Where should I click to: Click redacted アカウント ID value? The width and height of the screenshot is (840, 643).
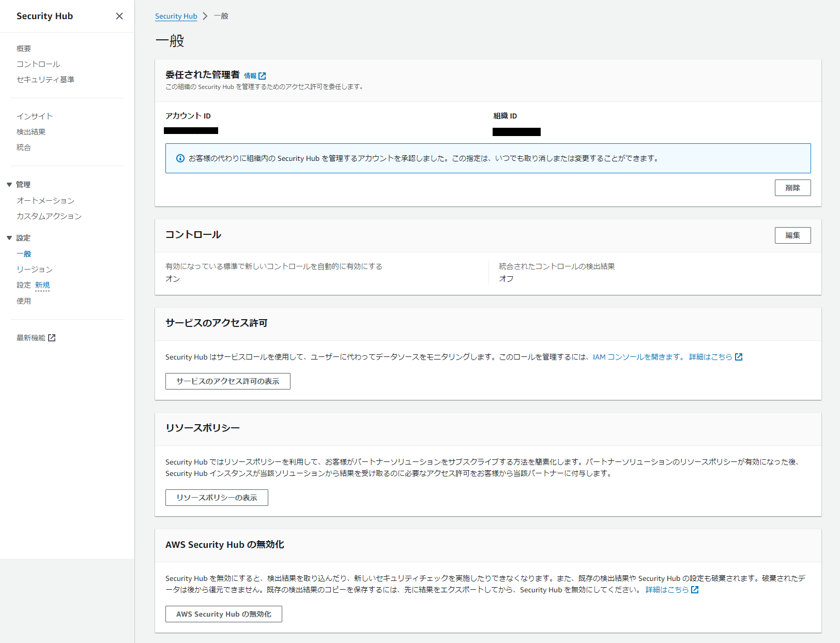(191, 130)
